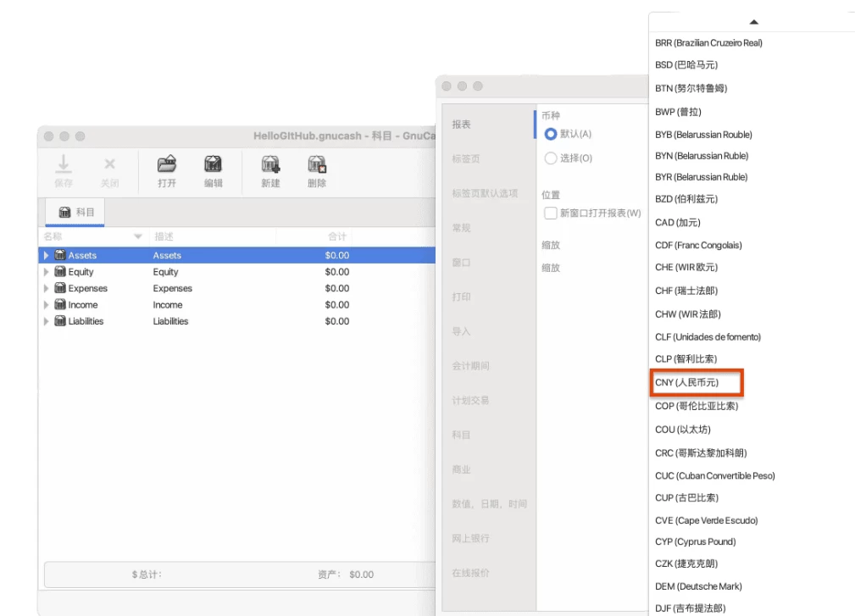Open the 在线报价 Online Quotes preferences section

[x=470, y=573]
